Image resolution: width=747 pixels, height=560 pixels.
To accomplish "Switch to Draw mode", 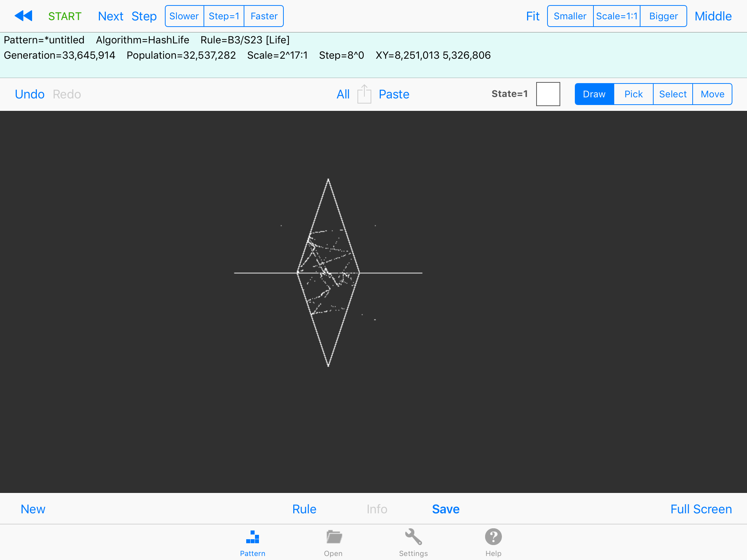I will point(595,94).
